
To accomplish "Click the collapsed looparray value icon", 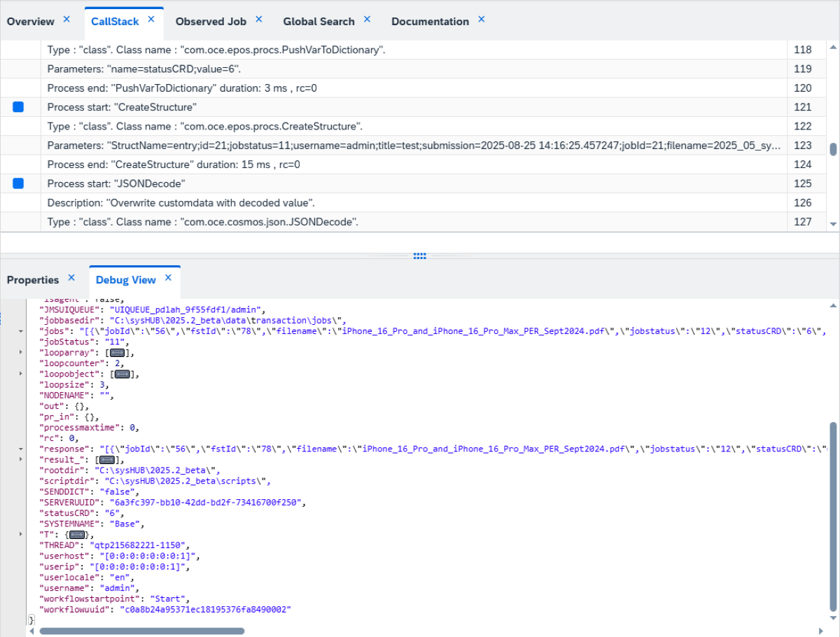I will coord(116,353).
